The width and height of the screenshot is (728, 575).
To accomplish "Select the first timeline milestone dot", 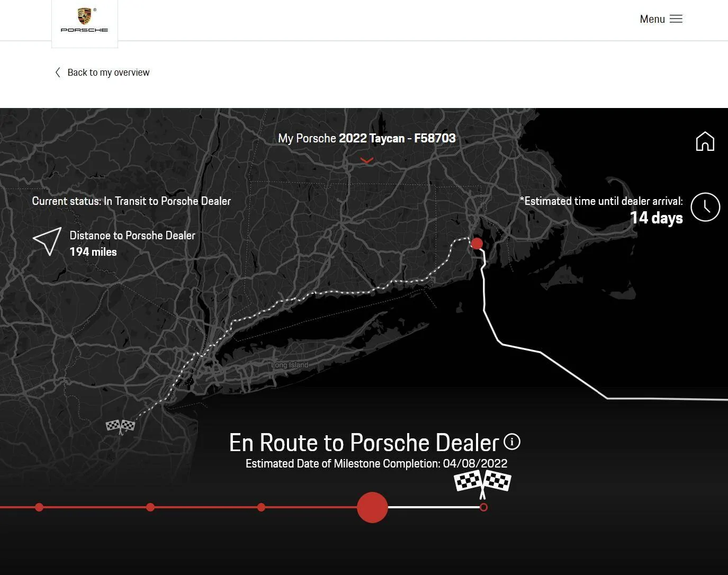I will pos(39,507).
